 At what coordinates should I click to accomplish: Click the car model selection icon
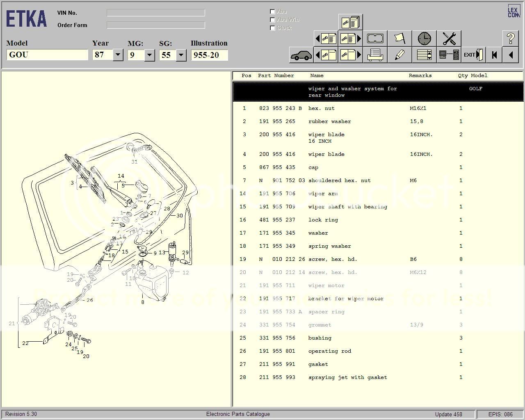[x=301, y=55]
